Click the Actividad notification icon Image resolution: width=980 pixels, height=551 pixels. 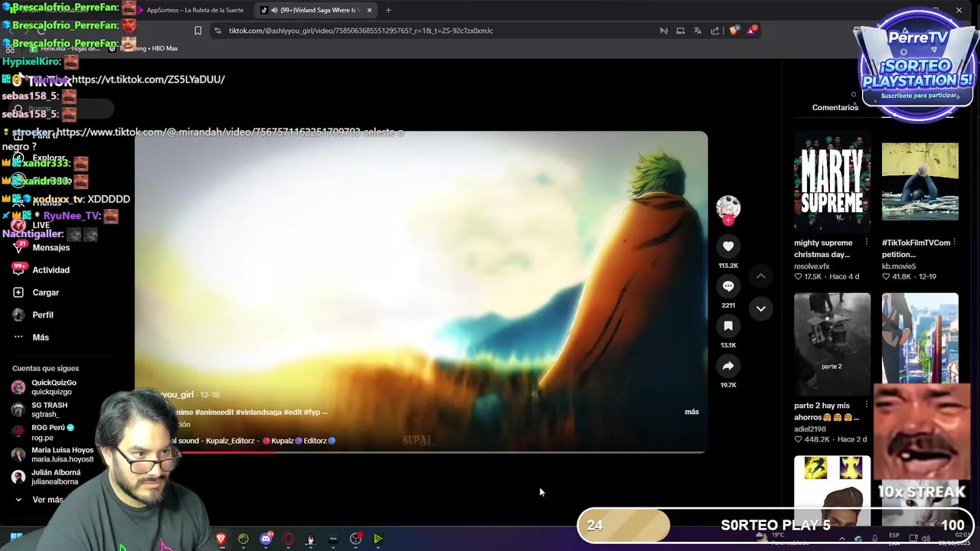coord(18,269)
